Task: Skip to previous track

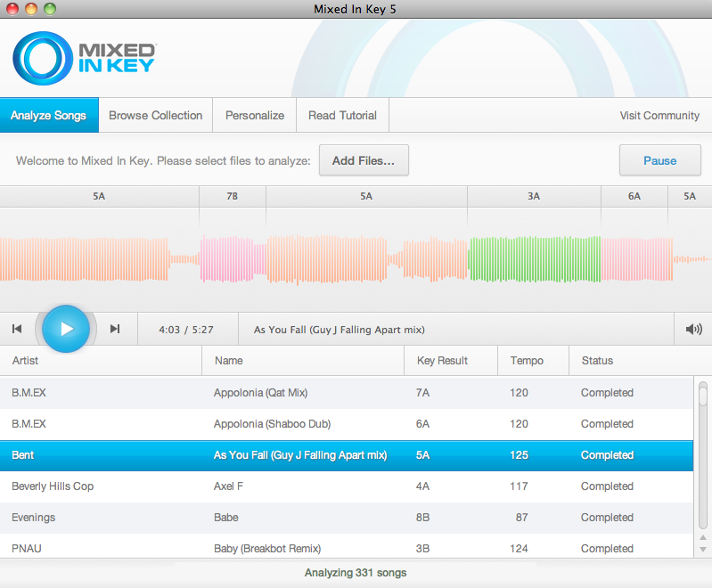Action: click(x=17, y=329)
